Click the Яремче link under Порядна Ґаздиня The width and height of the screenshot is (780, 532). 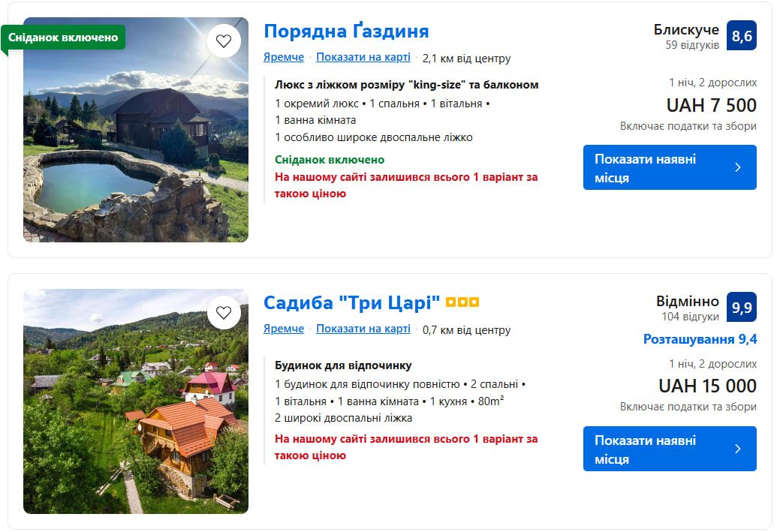(x=283, y=57)
